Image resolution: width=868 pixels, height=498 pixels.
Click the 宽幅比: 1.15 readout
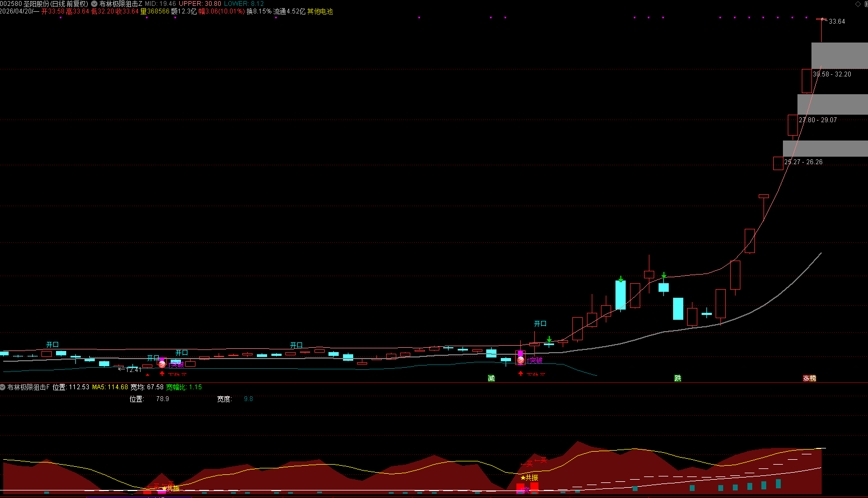(x=184, y=387)
